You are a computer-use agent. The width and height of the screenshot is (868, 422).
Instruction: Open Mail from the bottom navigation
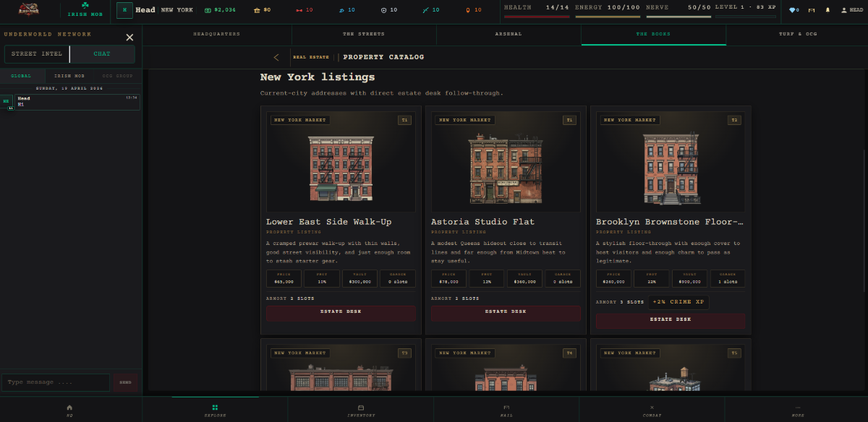pyautogui.click(x=506, y=410)
